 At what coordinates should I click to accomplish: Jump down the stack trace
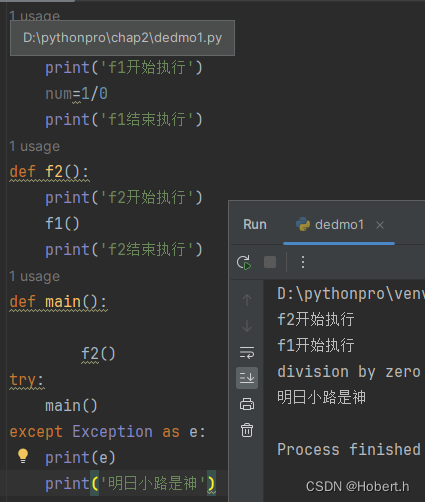(x=247, y=326)
